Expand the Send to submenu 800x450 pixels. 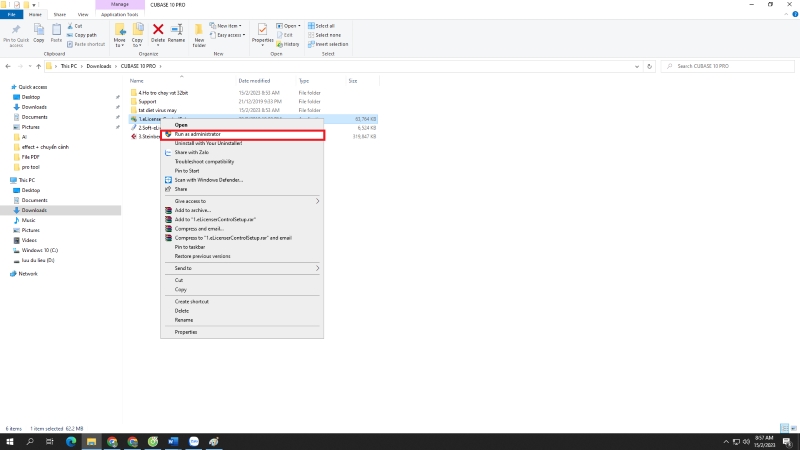[x=242, y=268]
